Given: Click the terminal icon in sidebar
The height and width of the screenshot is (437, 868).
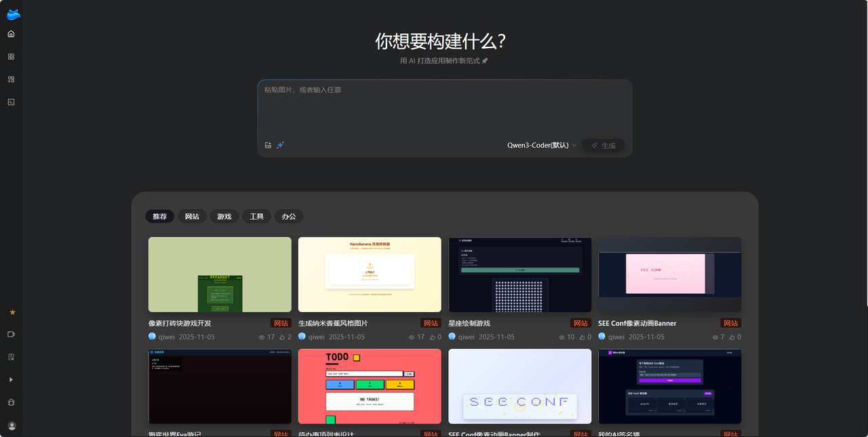Looking at the screenshot, I should [11, 102].
